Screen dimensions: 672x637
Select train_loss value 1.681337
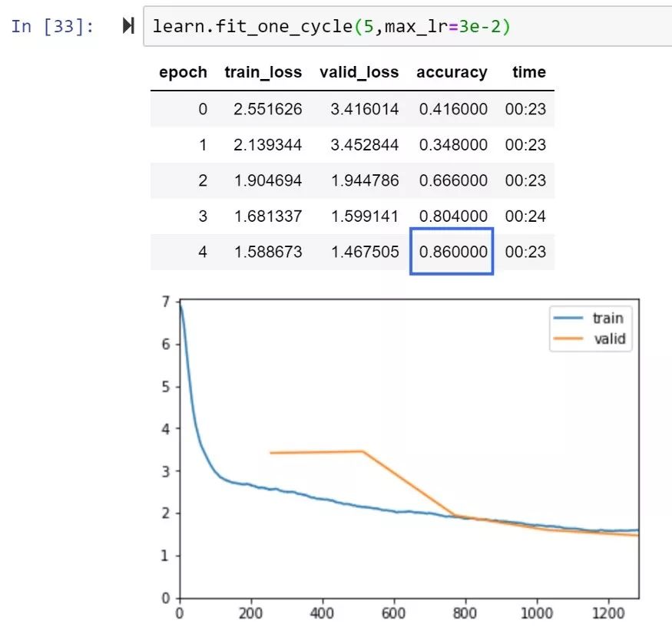coord(268,216)
